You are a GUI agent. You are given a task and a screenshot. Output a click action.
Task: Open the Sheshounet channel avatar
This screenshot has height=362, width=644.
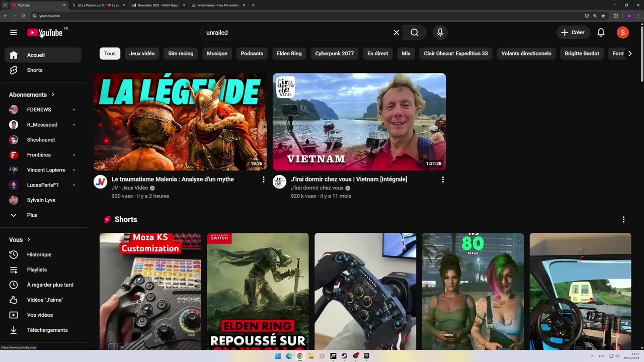[14, 140]
